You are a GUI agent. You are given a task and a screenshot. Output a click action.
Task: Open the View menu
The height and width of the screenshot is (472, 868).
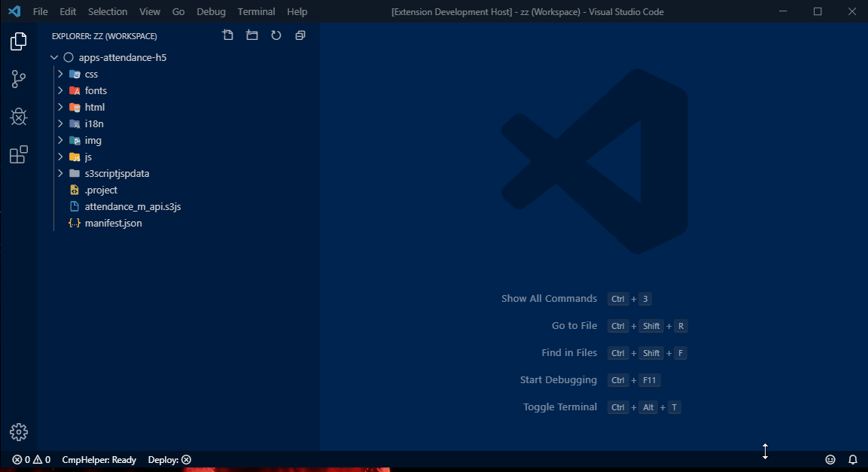[150, 11]
